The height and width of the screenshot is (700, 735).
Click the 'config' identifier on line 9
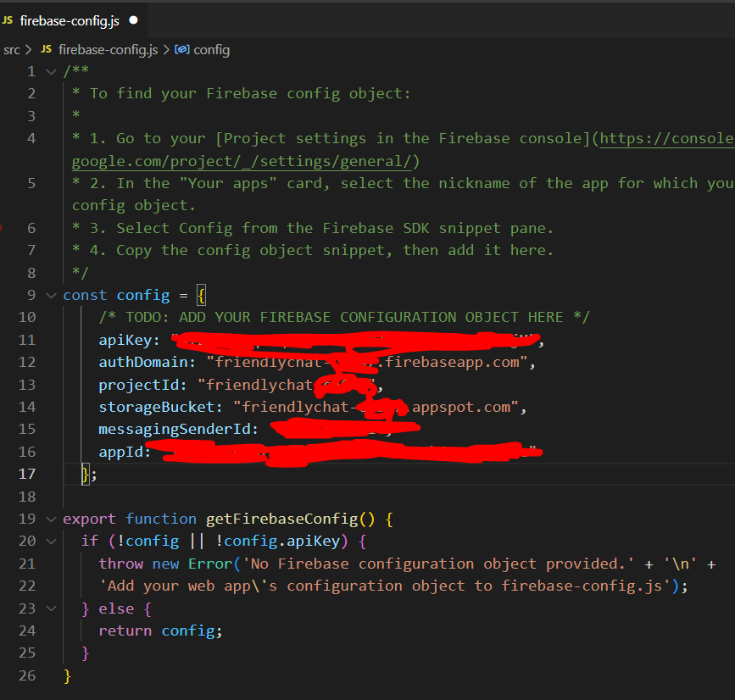[143, 295]
